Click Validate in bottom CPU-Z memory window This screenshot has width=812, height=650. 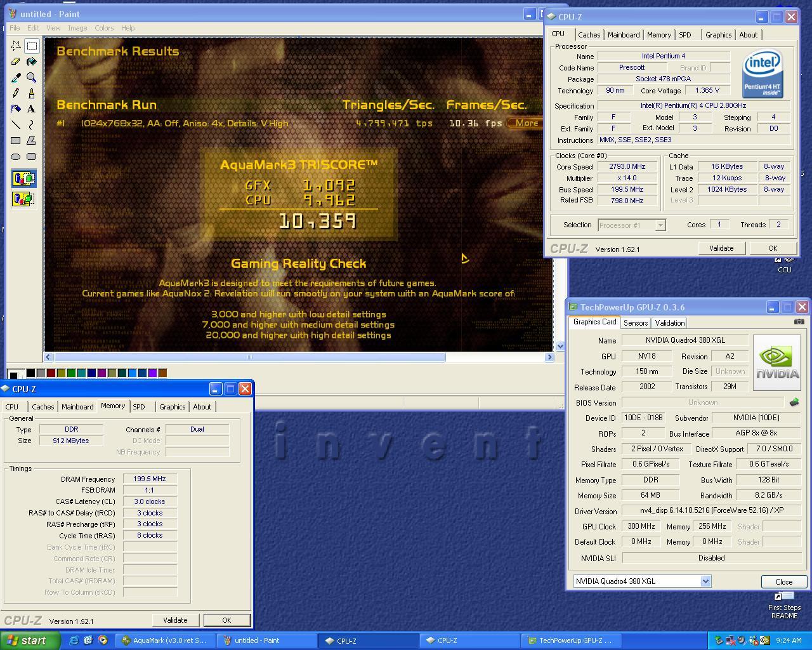(x=175, y=620)
